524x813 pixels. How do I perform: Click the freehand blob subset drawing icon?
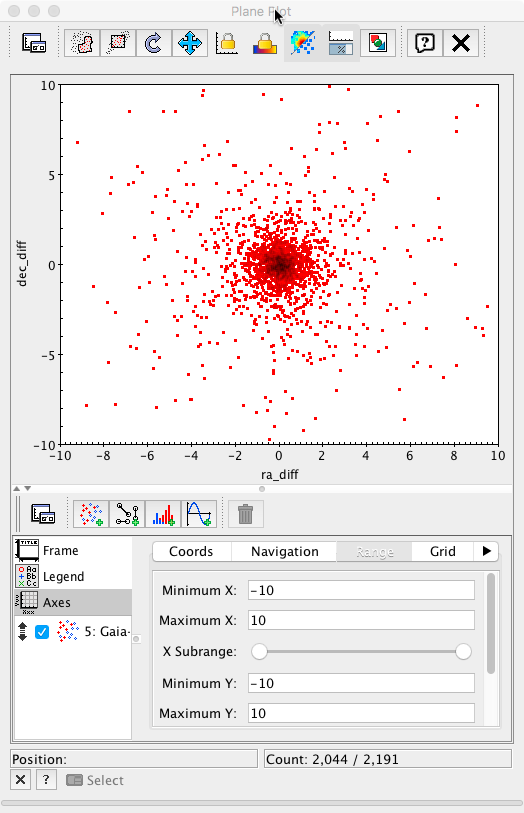[x=81, y=43]
